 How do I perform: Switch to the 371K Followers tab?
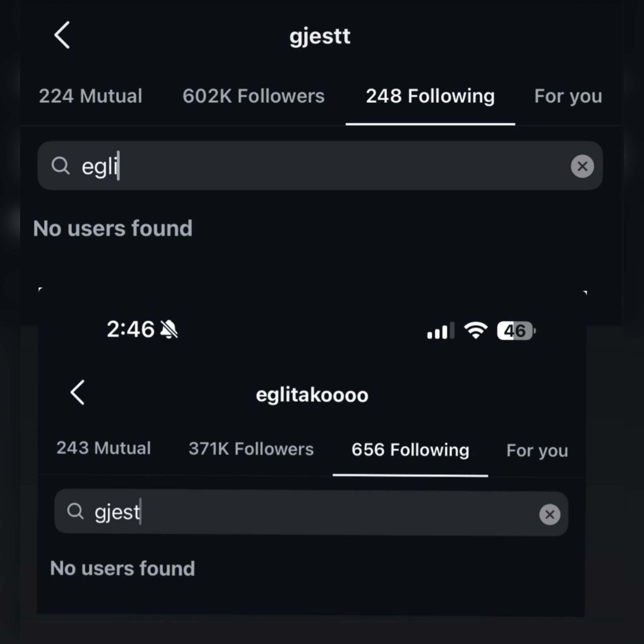[x=251, y=449]
